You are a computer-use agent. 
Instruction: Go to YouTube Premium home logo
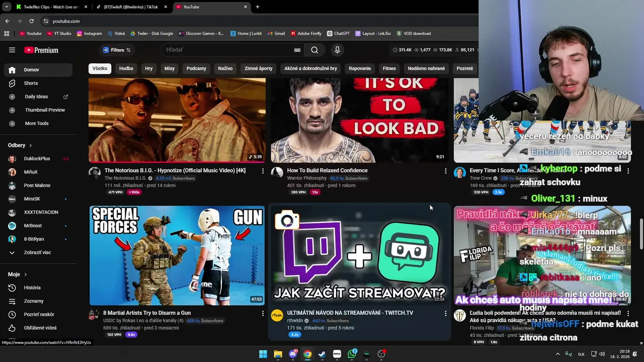[41, 50]
